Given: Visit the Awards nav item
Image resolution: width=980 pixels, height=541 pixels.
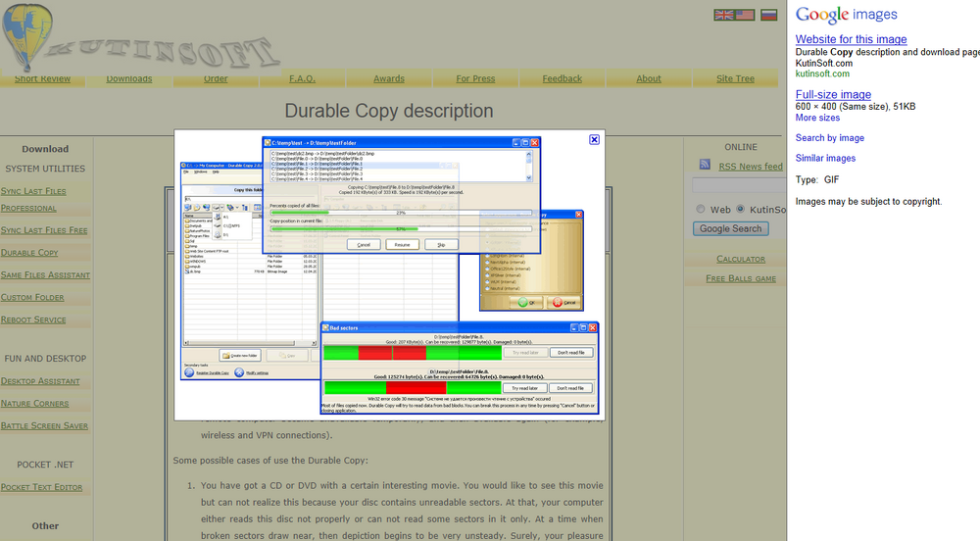Looking at the screenshot, I should 389,78.
